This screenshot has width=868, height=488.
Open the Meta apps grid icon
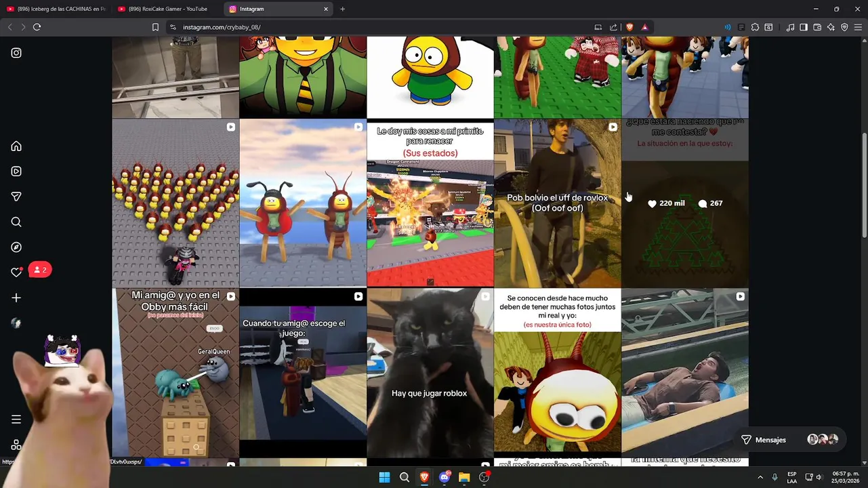coord(16,445)
